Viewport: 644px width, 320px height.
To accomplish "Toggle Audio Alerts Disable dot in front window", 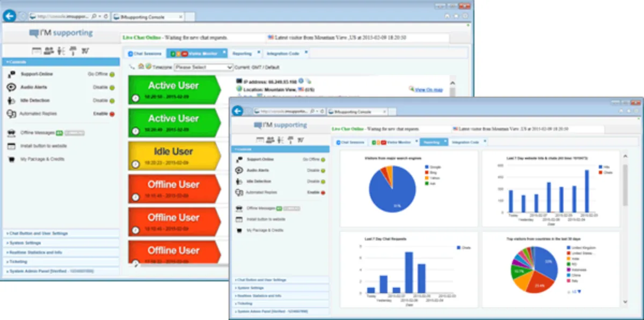I will pos(323,171).
